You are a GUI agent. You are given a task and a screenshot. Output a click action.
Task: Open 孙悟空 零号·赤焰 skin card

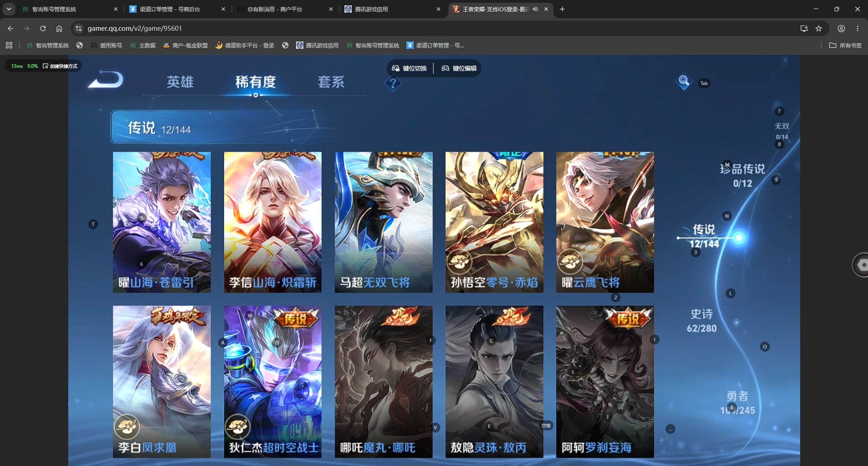click(494, 222)
